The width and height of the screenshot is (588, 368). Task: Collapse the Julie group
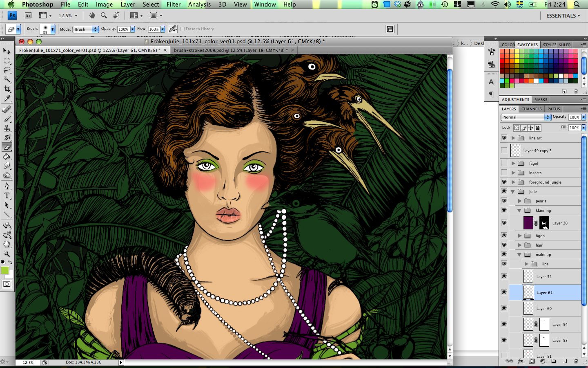[513, 191]
